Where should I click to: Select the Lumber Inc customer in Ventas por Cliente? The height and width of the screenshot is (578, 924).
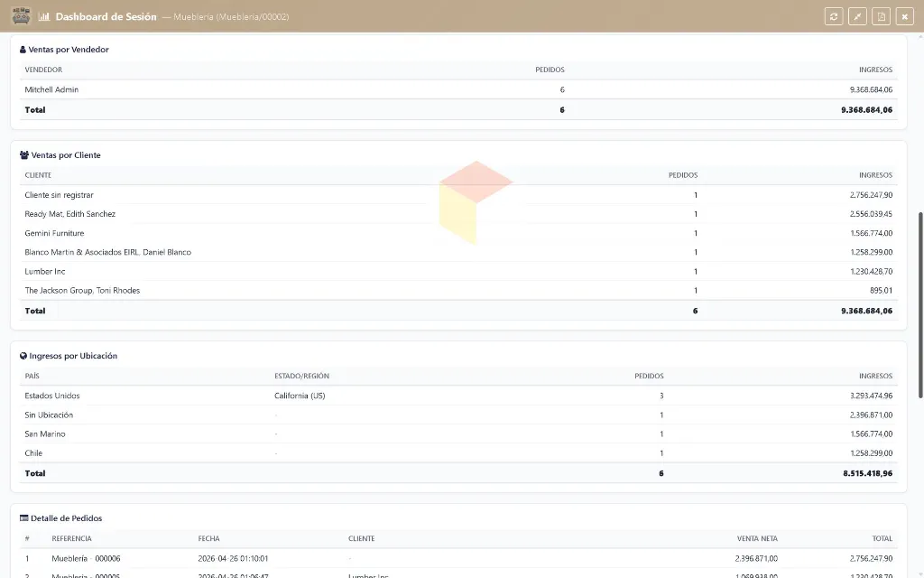tap(45, 271)
